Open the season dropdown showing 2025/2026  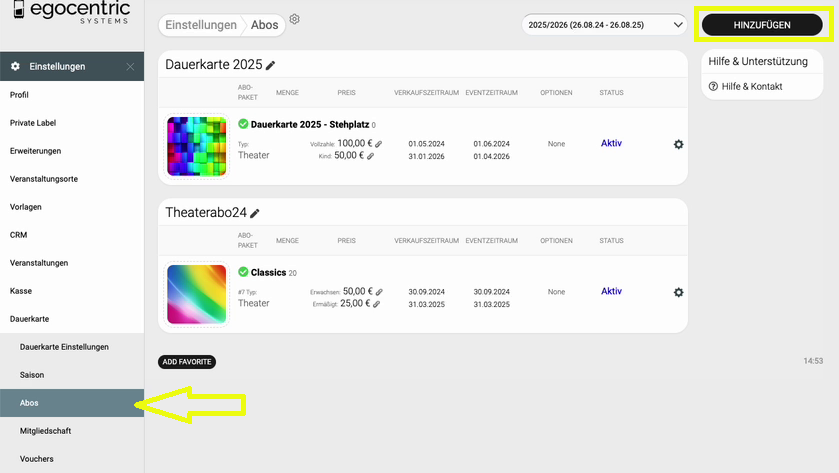pyautogui.click(x=604, y=24)
